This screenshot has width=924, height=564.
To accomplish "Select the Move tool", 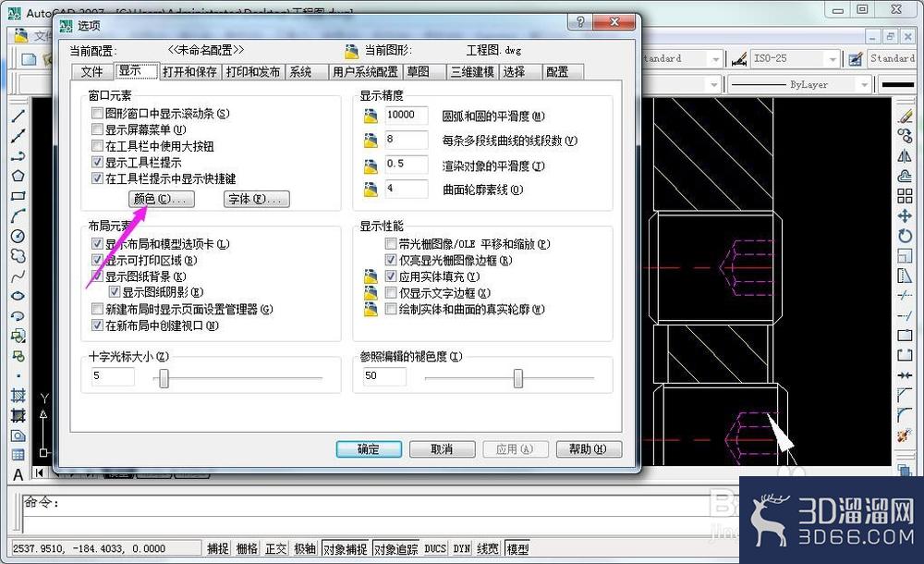I will (905, 216).
